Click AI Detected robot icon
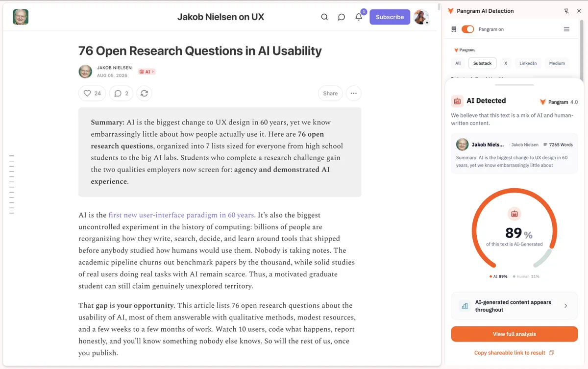Screen dimensions: 588x369 click(457, 101)
